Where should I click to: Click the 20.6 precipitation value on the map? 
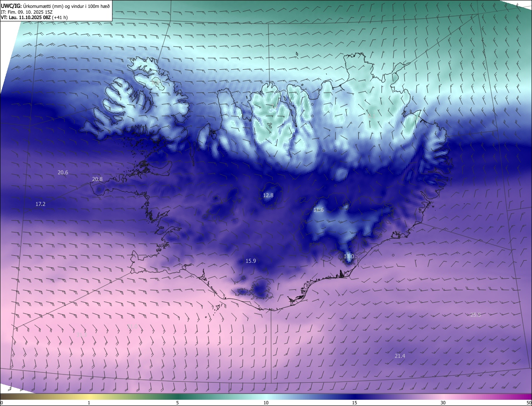pyautogui.click(x=63, y=172)
